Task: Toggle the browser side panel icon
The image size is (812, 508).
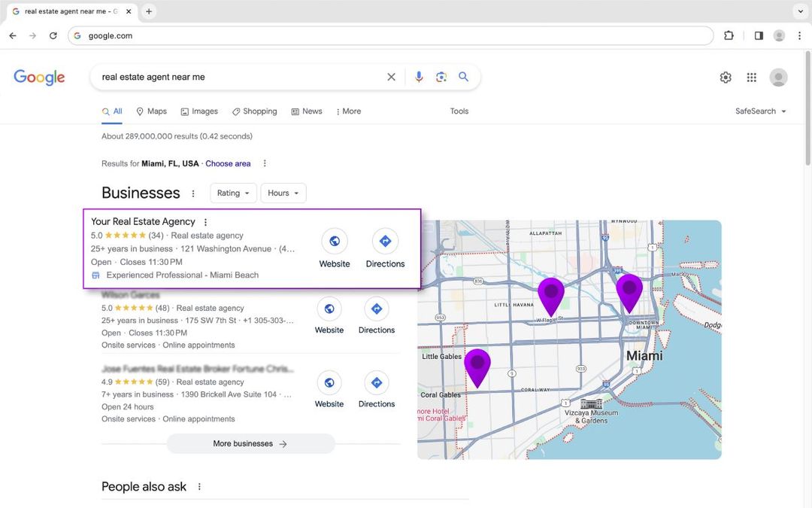Action: coord(759,36)
